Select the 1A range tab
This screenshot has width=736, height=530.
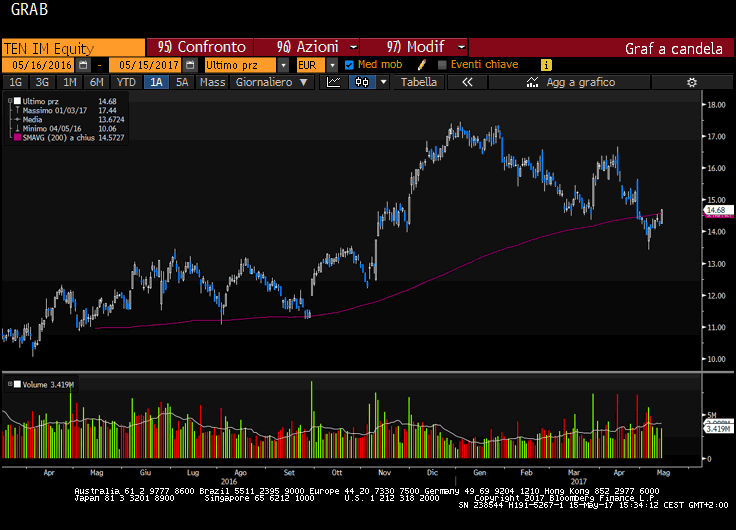156,82
